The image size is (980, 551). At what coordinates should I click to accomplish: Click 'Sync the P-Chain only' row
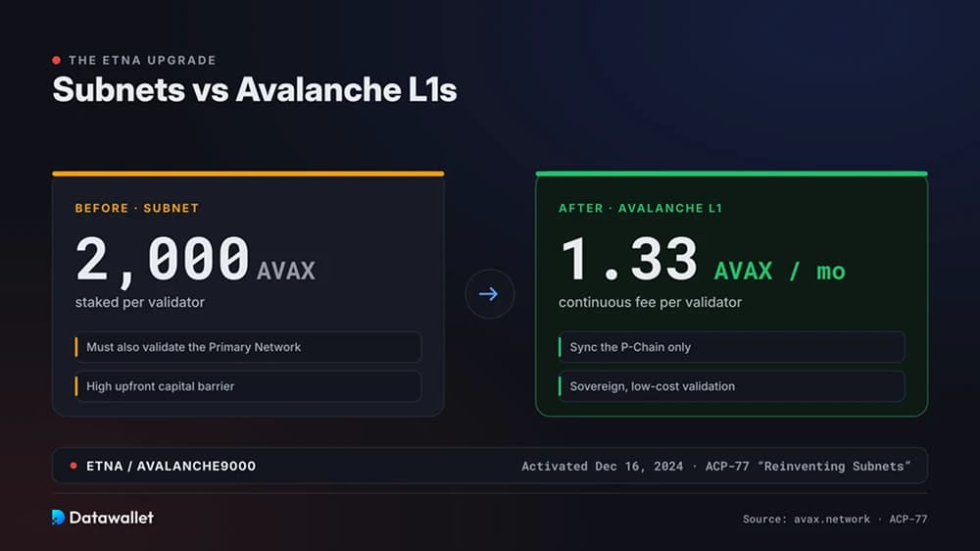pos(731,347)
